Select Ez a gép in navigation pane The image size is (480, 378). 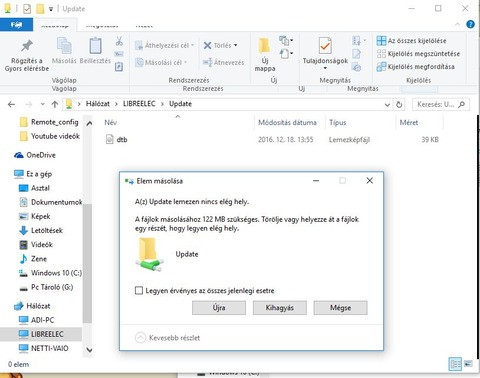(x=33, y=174)
